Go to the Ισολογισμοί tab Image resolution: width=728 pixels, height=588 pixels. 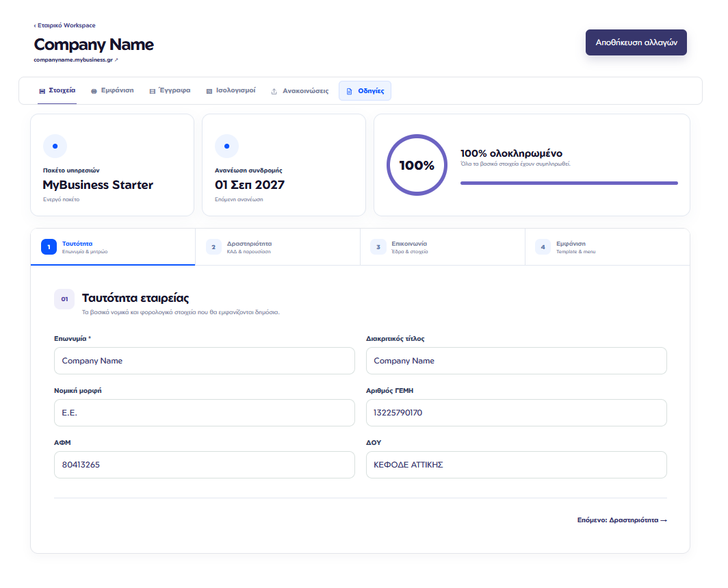click(x=231, y=90)
